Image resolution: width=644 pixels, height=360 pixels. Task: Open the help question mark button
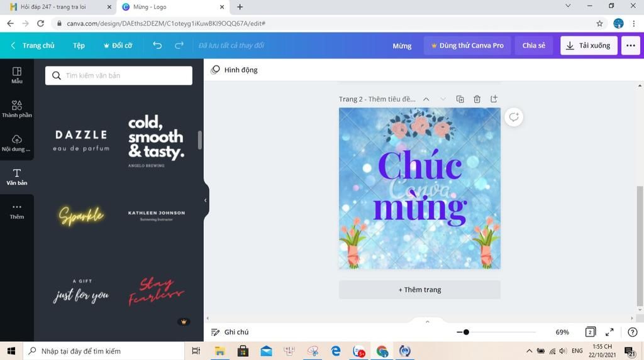click(x=633, y=332)
